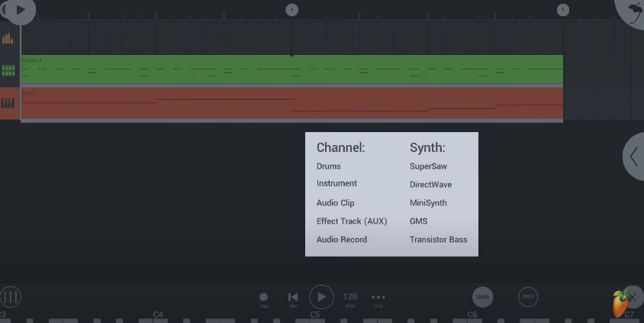Add a Drums channel
The width and height of the screenshot is (644, 323).
pos(329,166)
